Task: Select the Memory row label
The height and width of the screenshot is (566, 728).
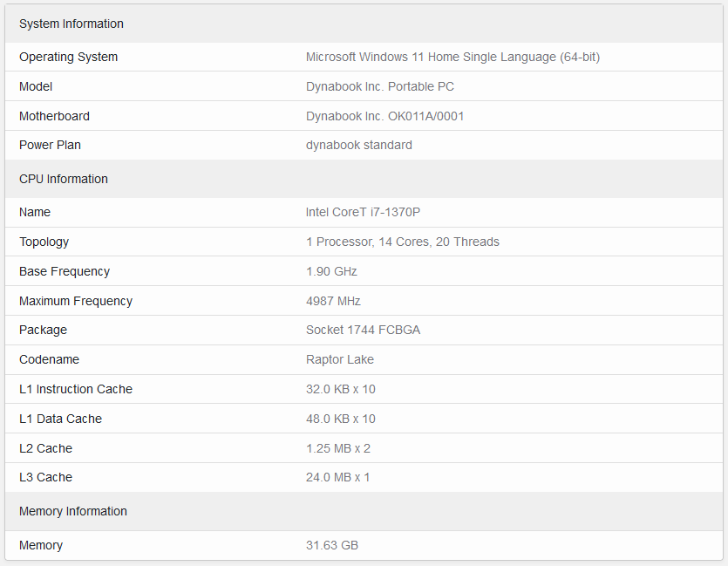Action: [x=41, y=546]
